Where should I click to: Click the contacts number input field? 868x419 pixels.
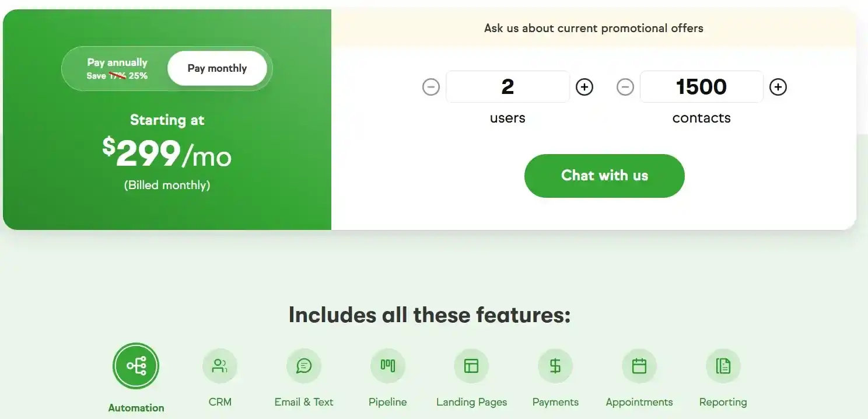[701, 86]
